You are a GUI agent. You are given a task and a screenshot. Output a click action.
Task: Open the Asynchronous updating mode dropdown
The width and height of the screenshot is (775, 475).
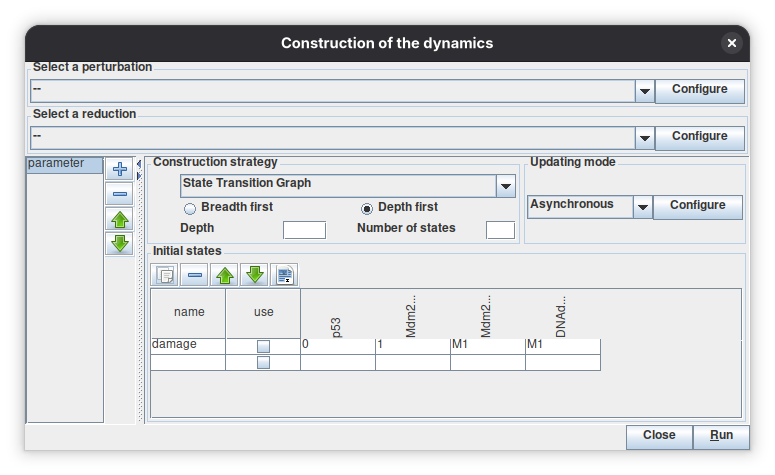coord(643,207)
